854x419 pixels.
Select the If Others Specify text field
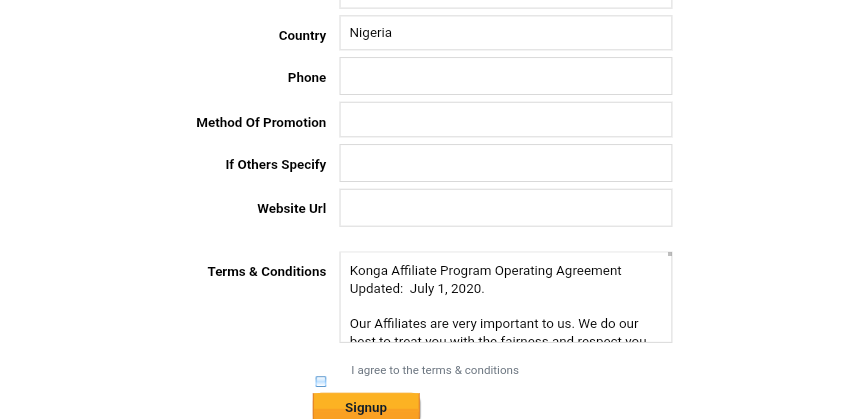coord(505,163)
